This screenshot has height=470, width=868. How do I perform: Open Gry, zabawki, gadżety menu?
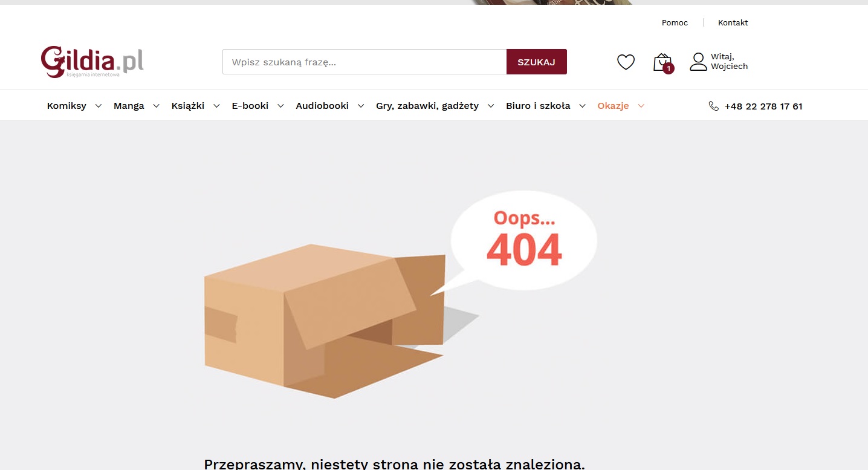coord(427,106)
